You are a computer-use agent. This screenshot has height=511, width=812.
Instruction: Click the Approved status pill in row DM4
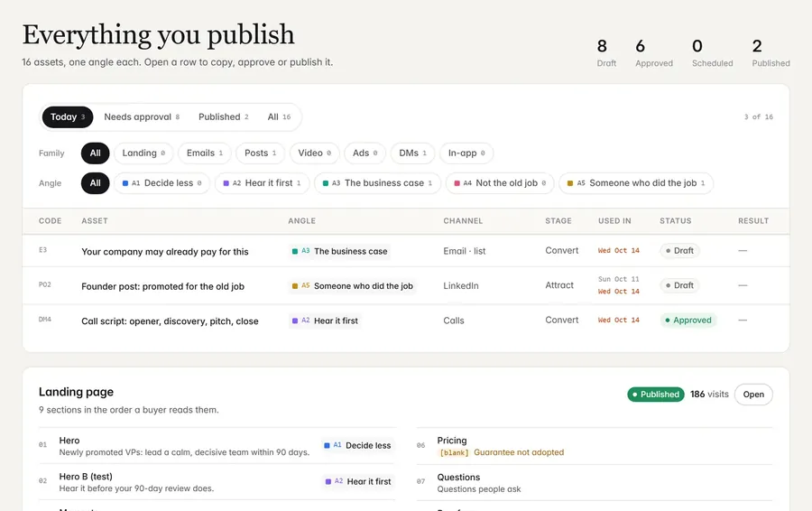[x=688, y=321]
